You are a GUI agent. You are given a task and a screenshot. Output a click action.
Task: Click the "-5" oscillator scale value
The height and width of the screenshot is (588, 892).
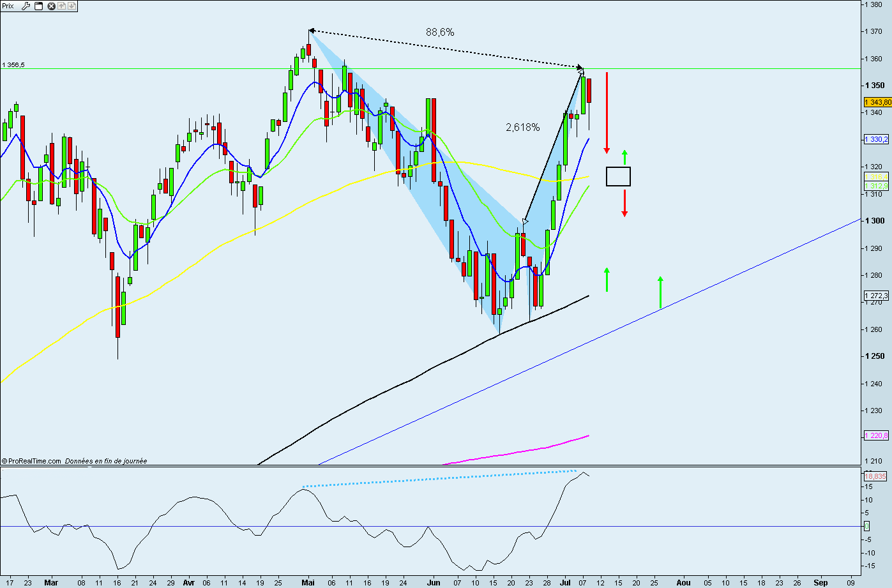[868, 539]
